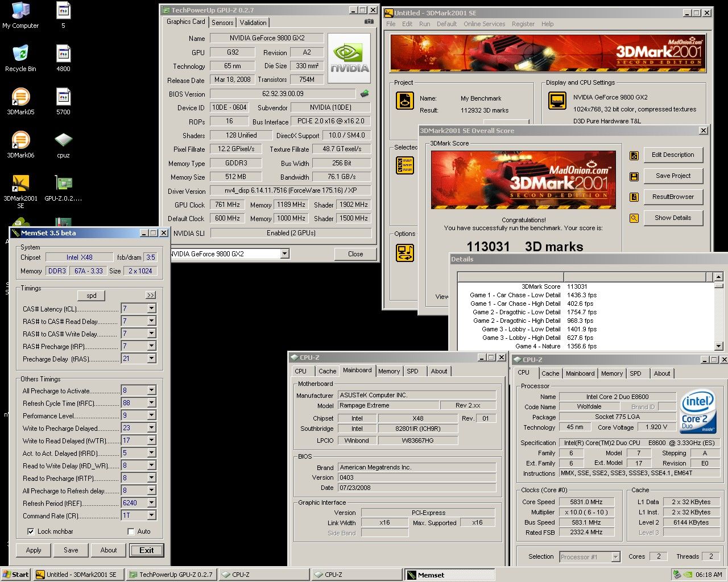Open Processor #1 selection dropdown in CPU-Z

coord(615,557)
